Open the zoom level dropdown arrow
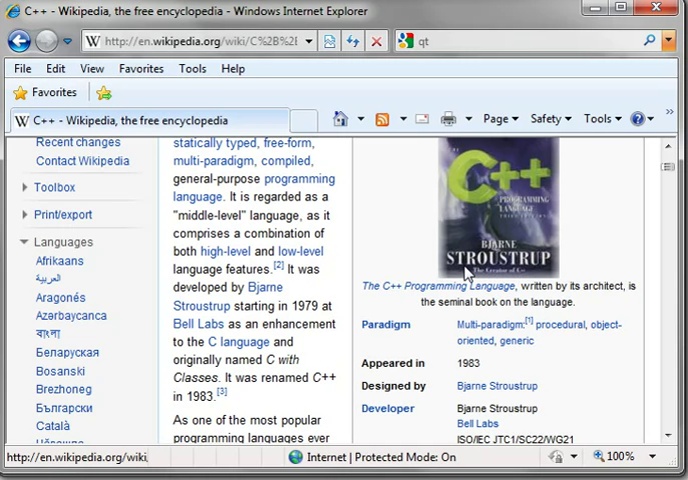Screen dimensions: 688x480 pyautogui.click(x=652, y=456)
